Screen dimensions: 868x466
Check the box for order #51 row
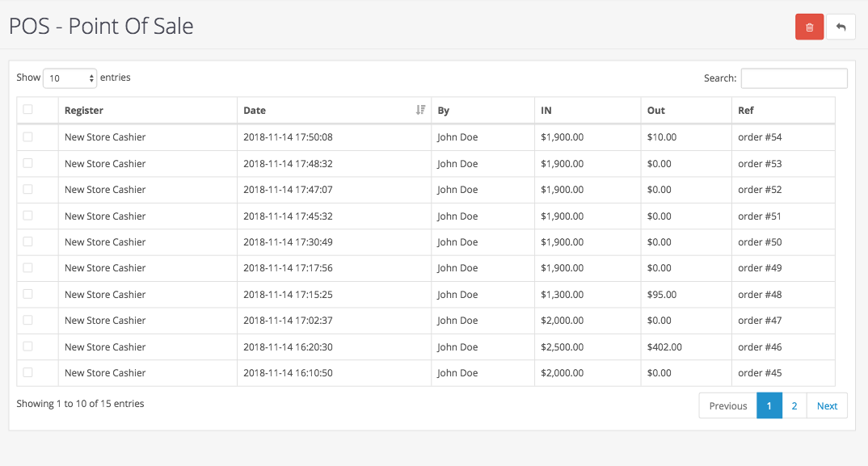28,216
